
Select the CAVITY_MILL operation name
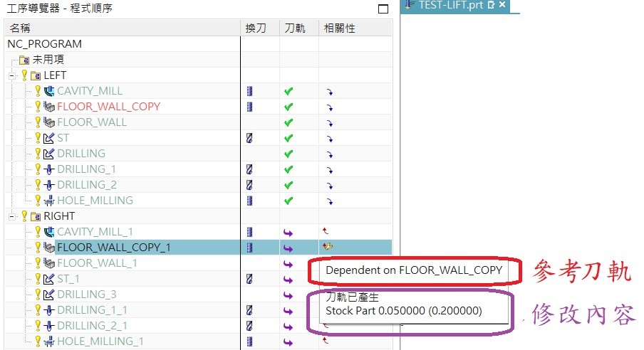(90, 91)
